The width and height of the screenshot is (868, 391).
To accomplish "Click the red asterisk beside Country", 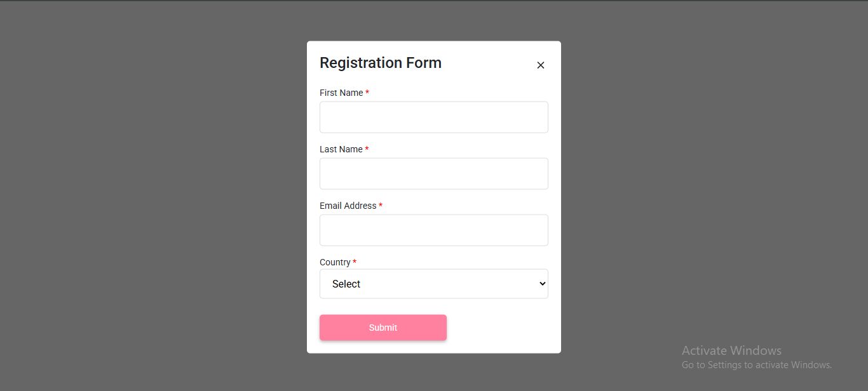I will (x=355, y=262).
